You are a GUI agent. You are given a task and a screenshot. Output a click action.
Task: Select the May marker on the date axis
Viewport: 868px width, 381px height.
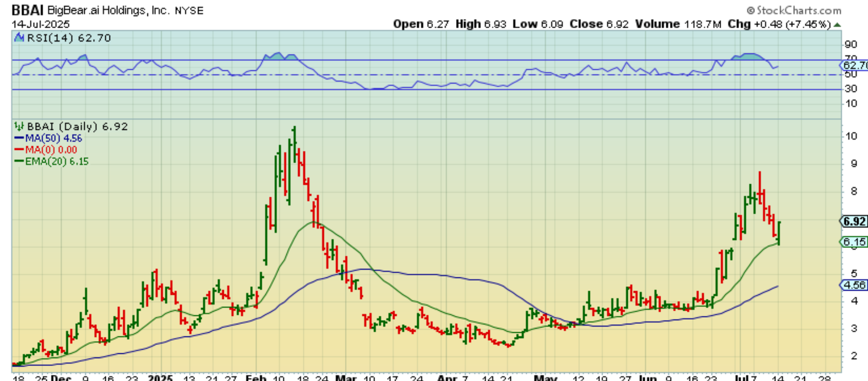[x=546, y=377]
